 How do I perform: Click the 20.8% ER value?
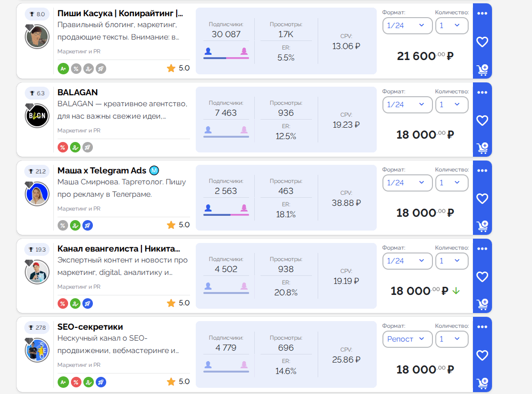point(286,293)
